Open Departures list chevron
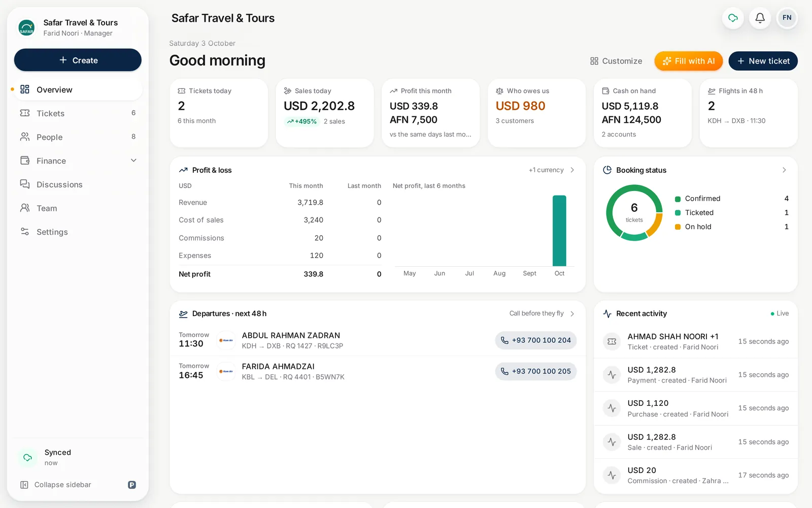 572,313
